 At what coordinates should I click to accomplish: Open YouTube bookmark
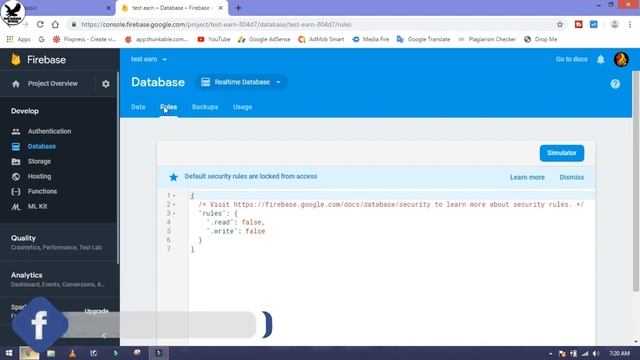coord(214,39)
